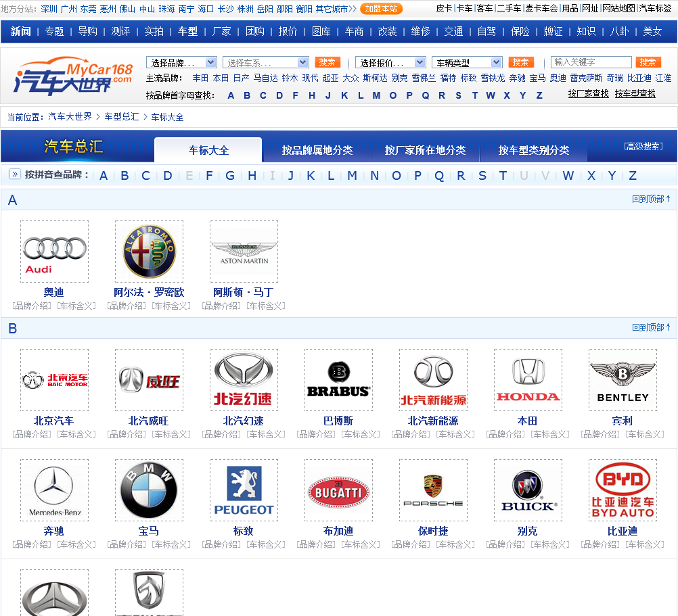Open the BYD AUTO logo image
Viewport: 678px width, 616px height.
coord(623,490)
